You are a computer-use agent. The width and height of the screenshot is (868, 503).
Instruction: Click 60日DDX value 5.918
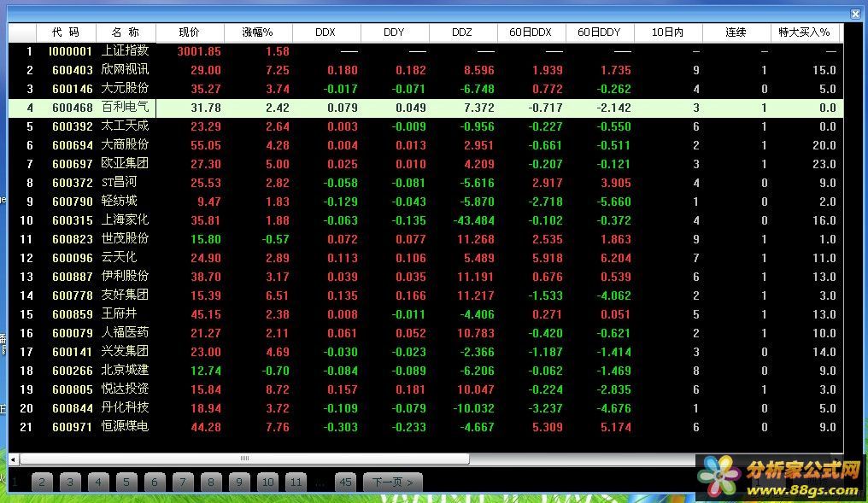(x=548, y=259)
